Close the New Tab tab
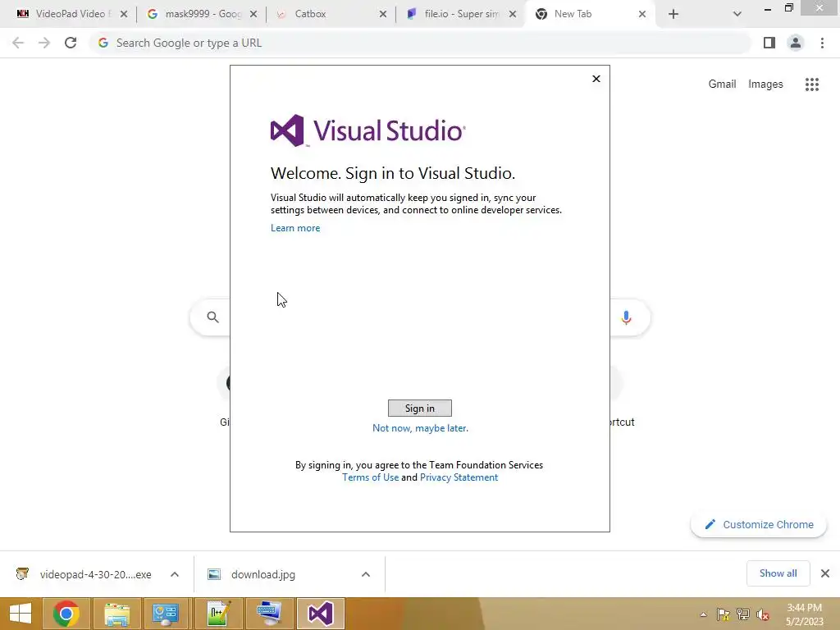This screenshot has width=840, height=630. point(642,15)
